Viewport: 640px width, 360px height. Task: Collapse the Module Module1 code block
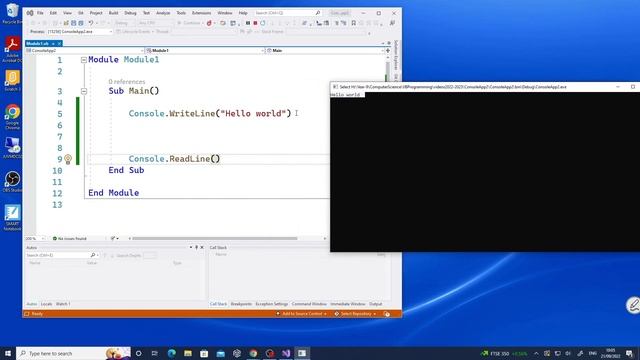pos(84,60)
